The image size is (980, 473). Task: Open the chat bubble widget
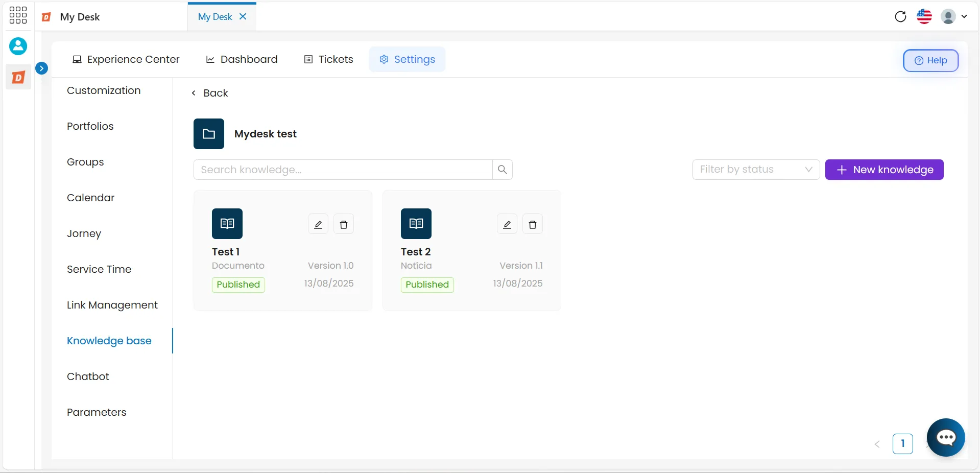point(946,437)
